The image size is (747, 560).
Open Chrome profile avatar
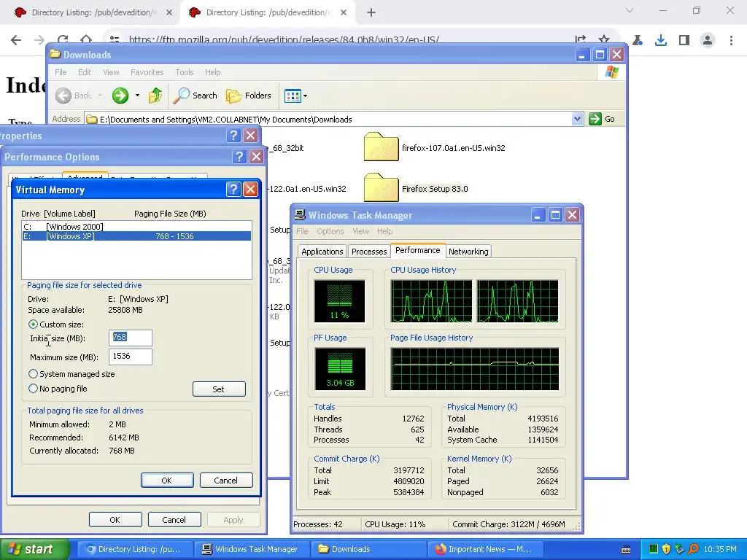[x=708, y=40]
